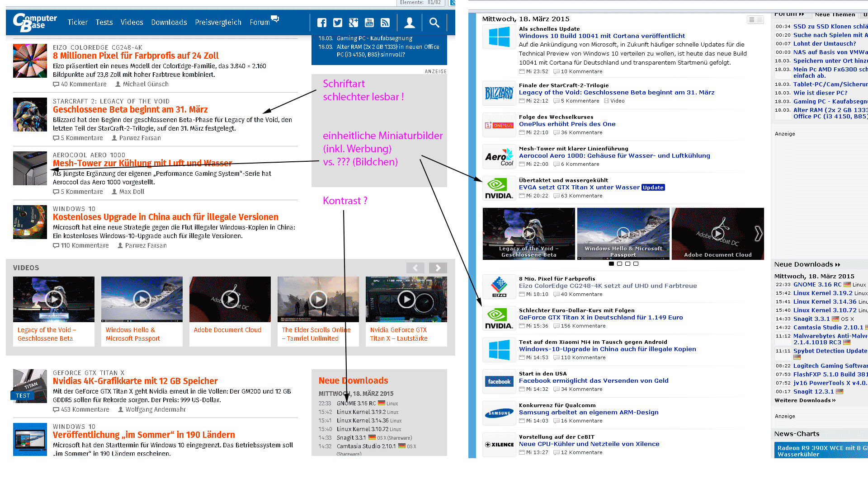Screen dimensions: 868x488
Task: Open the Facebook social icon in header
Action: pos(322,23)
